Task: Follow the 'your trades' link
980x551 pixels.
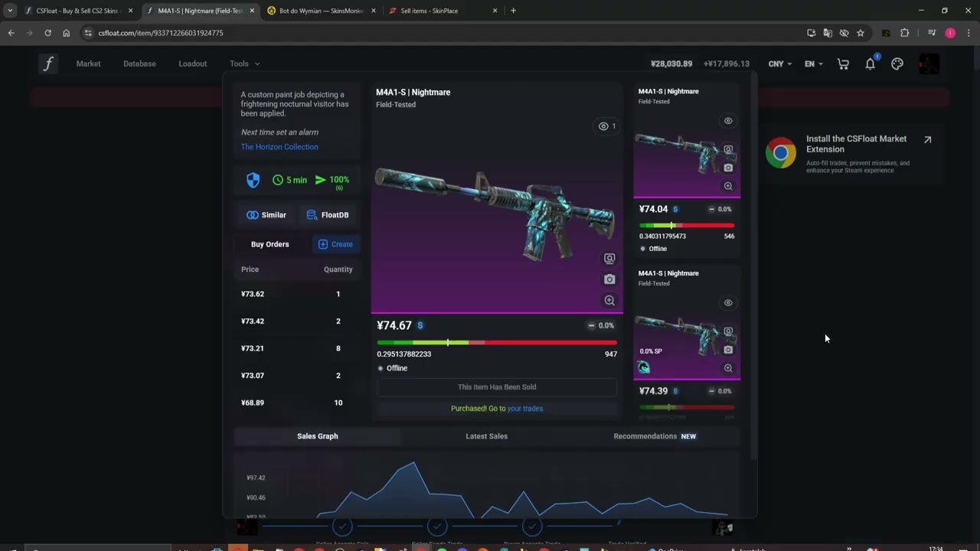Action: click(x=525, y=409)
